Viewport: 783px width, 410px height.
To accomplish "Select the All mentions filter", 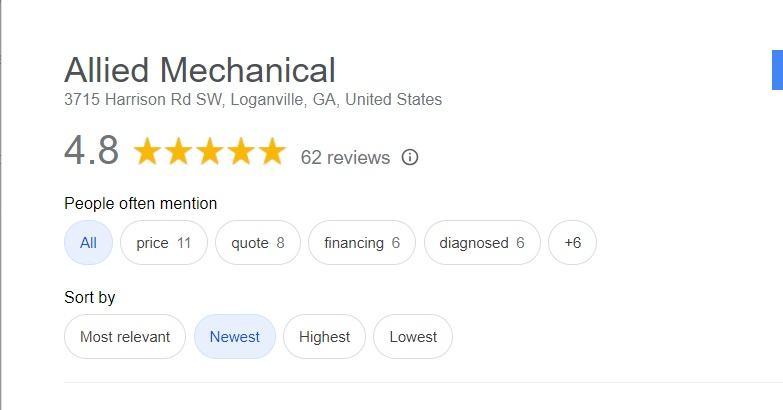I will point(88,243).
